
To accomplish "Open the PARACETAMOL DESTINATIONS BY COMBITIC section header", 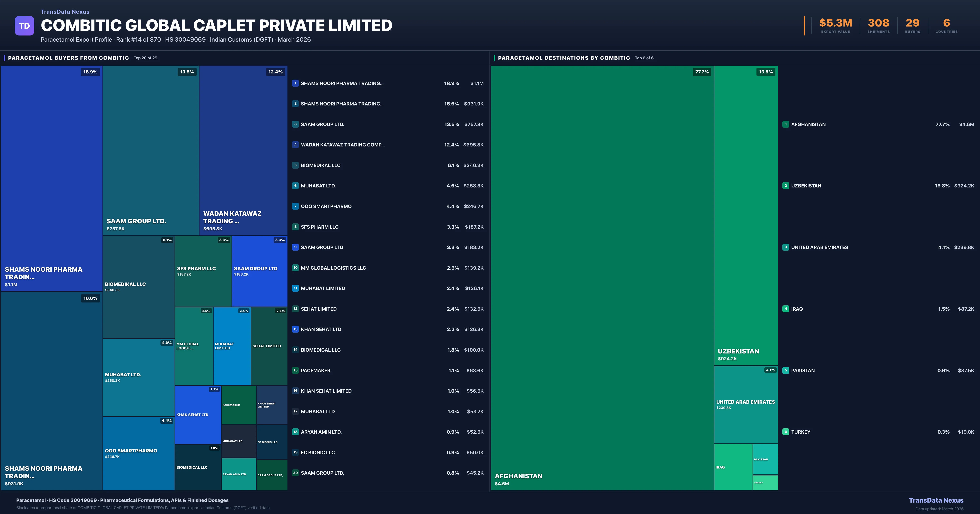I will [564, 58].
